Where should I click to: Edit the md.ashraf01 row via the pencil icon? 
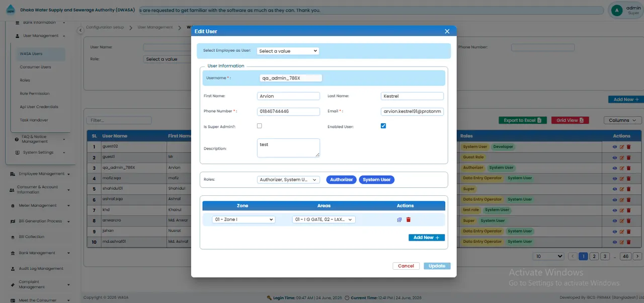point(622,242)
